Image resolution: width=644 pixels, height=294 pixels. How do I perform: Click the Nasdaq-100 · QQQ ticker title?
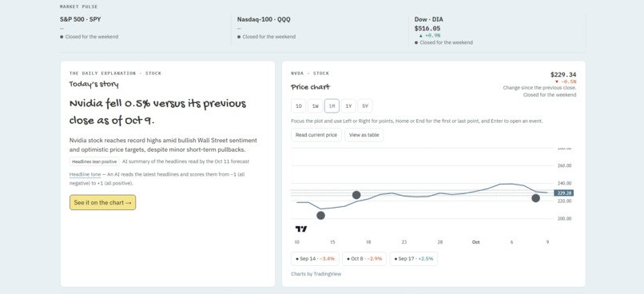coord(264,19)
